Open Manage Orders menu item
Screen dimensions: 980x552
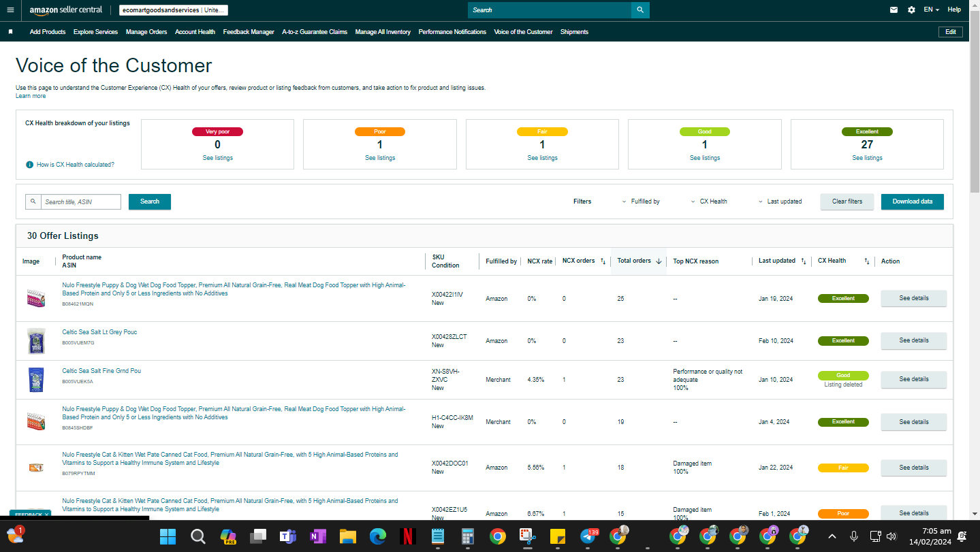coord(146,32)
